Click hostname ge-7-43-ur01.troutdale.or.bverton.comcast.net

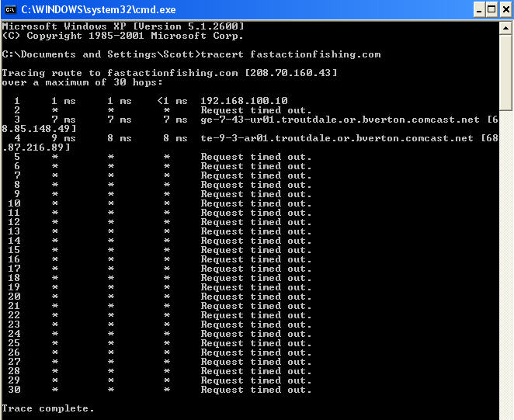click(x=340, y=120)
